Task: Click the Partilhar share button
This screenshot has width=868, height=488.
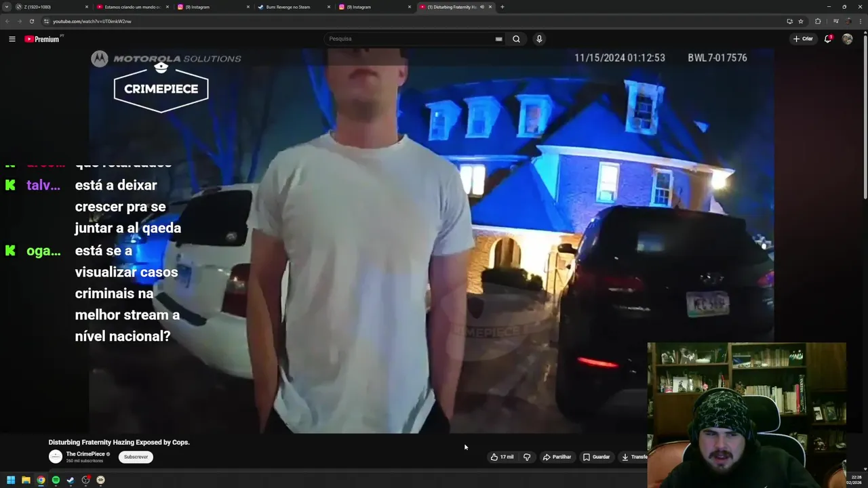Action: (x=557, y=457)
